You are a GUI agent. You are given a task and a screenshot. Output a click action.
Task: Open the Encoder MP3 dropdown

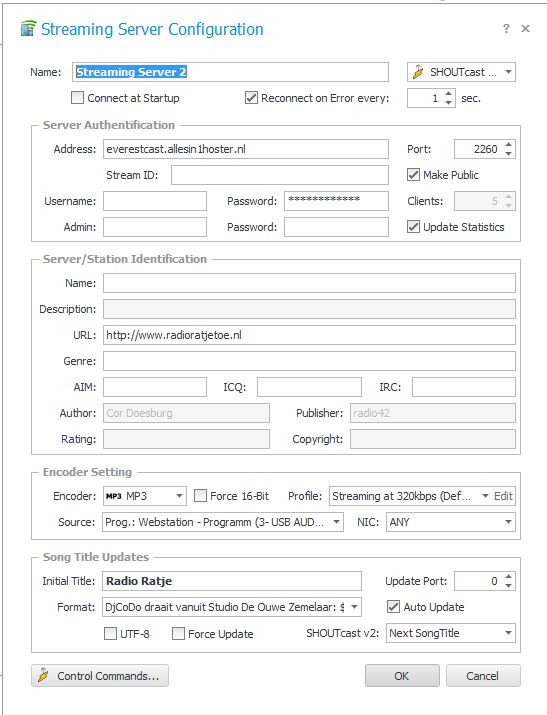pos(144,496)
